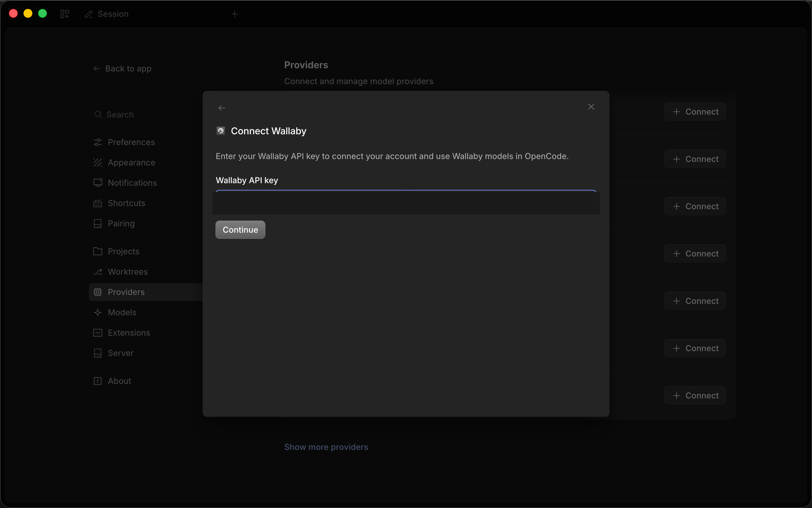Click the last Connect button in providers list
Screen dimensions: 812x508
(695, 396)
